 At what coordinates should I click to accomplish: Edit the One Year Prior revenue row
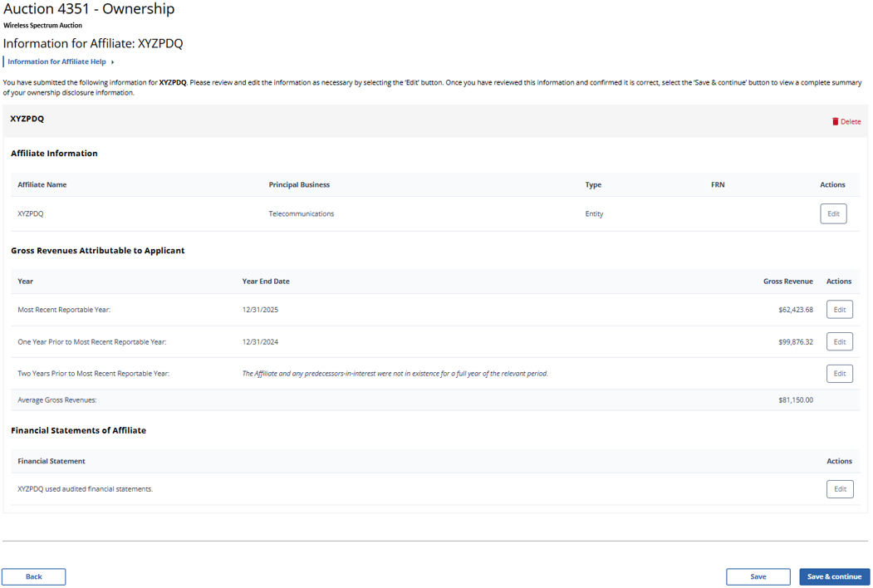(x=840, y=342)
